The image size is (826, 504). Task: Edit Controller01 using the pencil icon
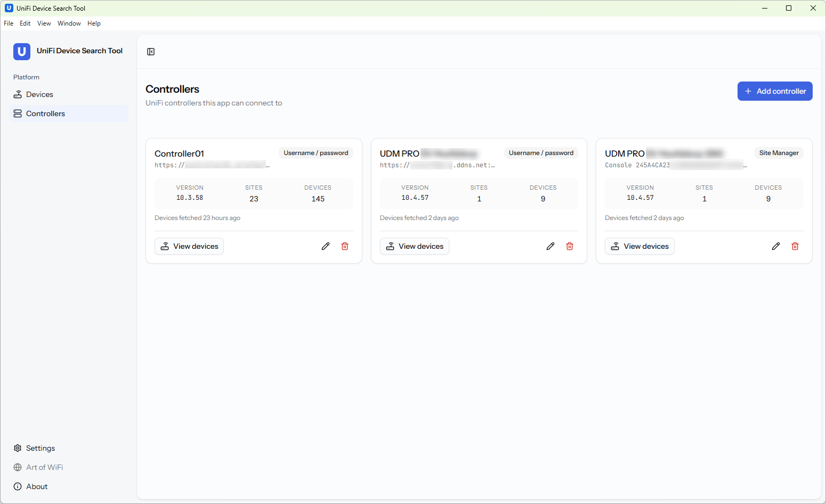pos(326,246)
